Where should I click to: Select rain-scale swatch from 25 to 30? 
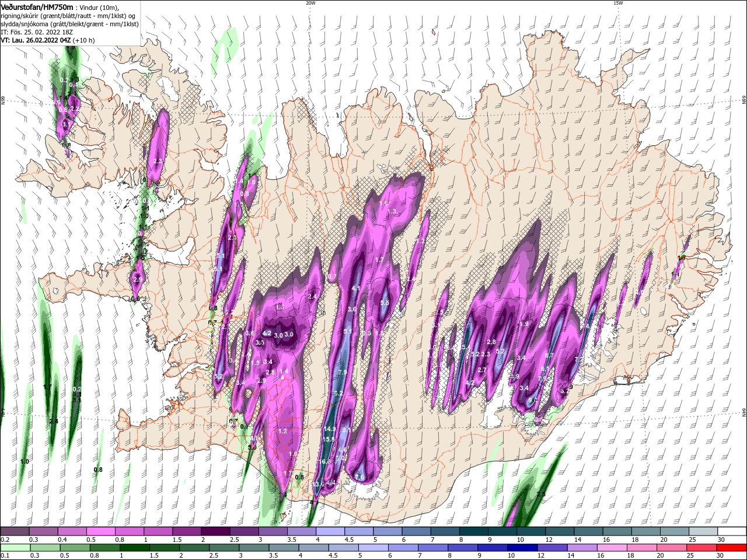tap(701, 548)
